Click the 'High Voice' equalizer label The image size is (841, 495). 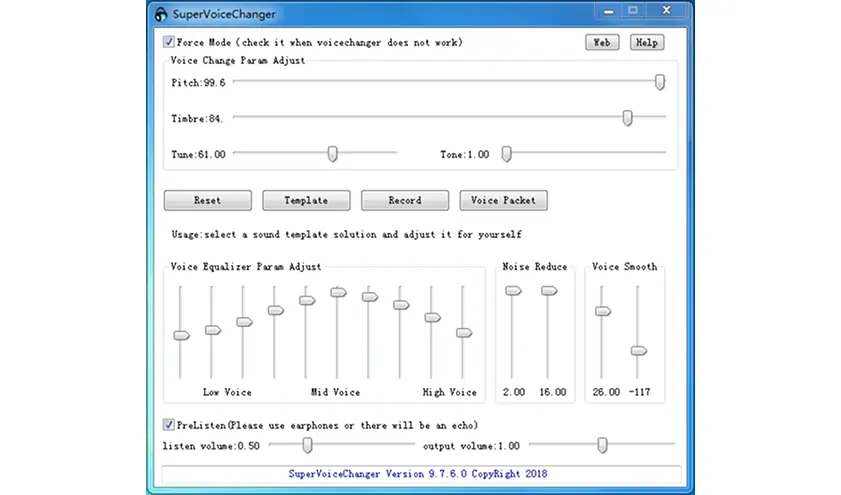coord(449,392)
